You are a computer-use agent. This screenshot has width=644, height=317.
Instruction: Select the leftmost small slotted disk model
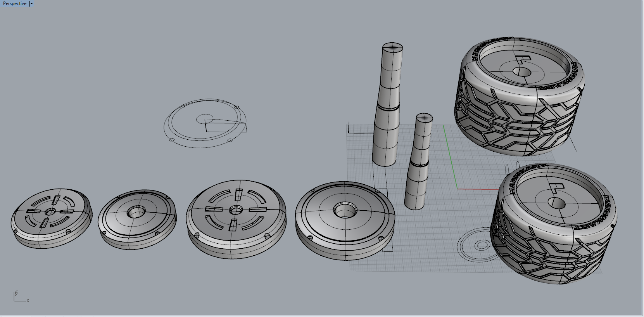click(x=52, y=218)
